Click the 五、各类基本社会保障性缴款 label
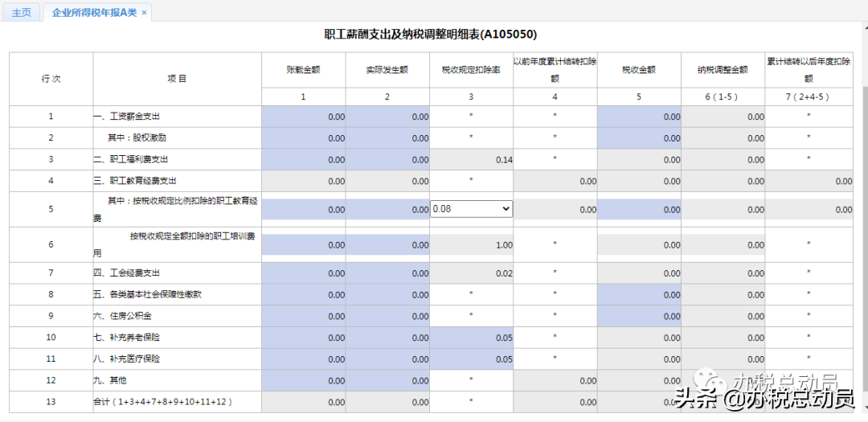 click(147, 295)
